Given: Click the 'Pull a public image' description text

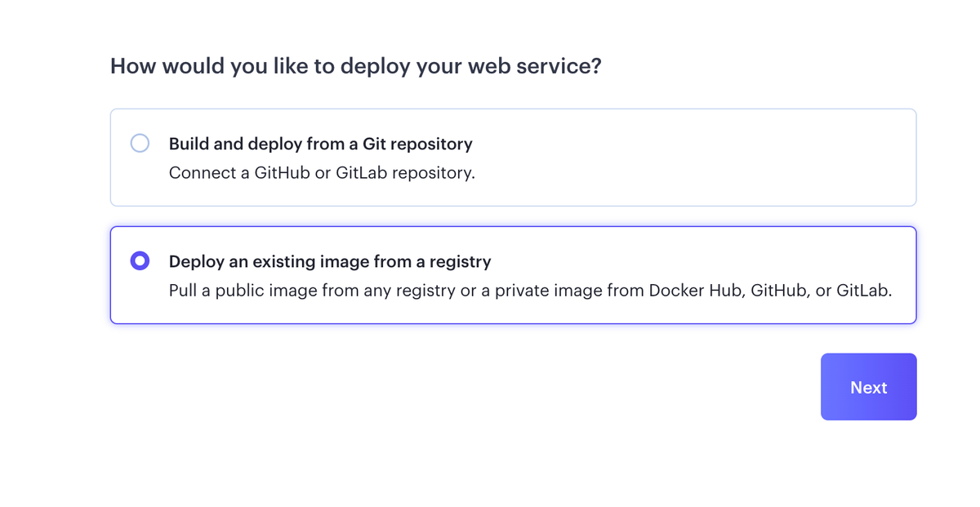Looking at the screenshot, I should (529, 291).
